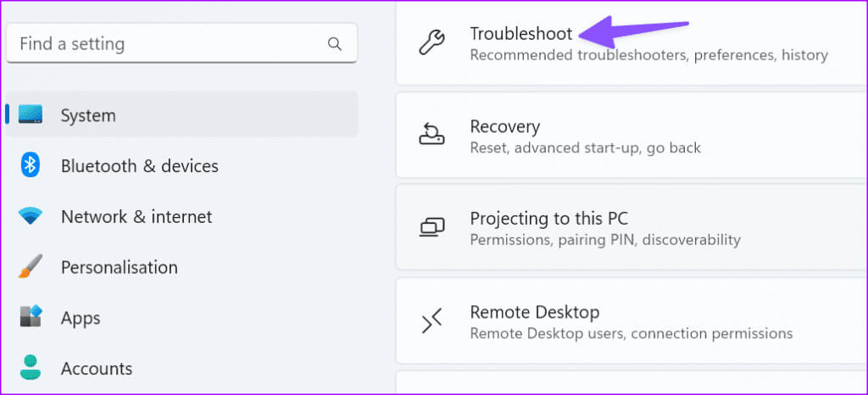The width and height of the screenshot is (868, 395).
Task: Open the Troubleshoot settings page
Action: click(x=632, y=42)
